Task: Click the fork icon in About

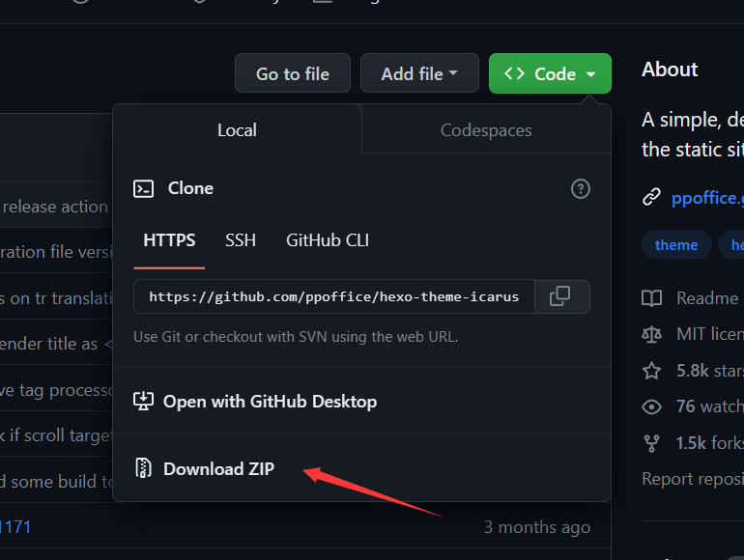Action: coord(651,443)
